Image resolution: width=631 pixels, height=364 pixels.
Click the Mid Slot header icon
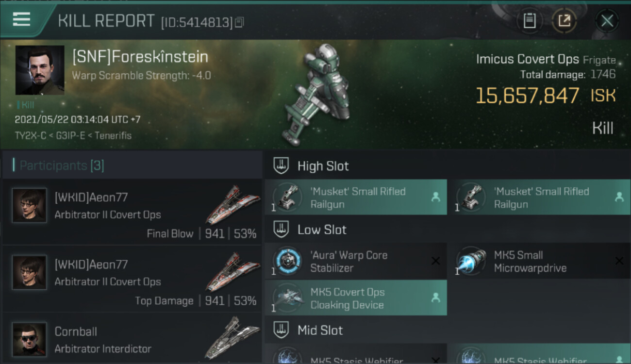click(x=282, y=331)
